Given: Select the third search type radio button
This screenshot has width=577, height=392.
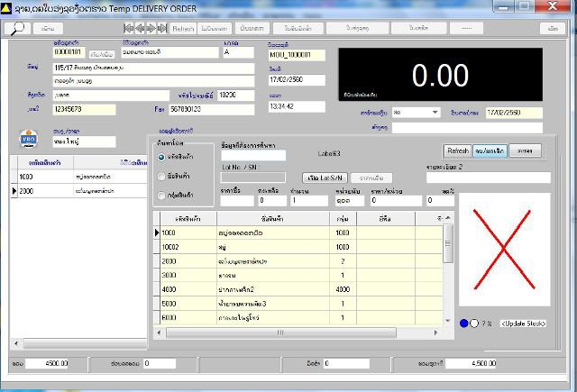Looking at the screenshot, I should point(162,196).
